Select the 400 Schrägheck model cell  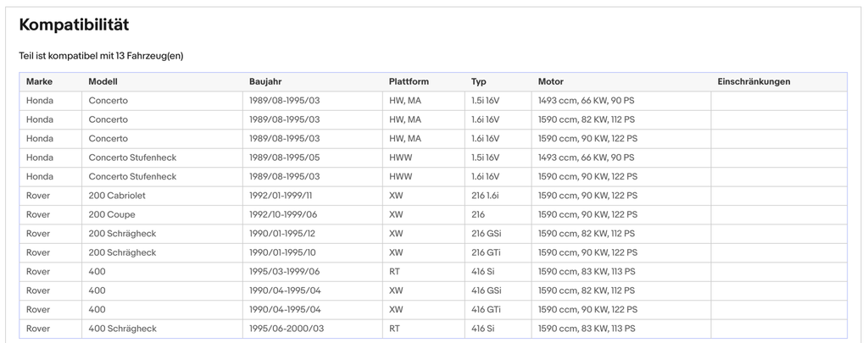tap(122, 329)
